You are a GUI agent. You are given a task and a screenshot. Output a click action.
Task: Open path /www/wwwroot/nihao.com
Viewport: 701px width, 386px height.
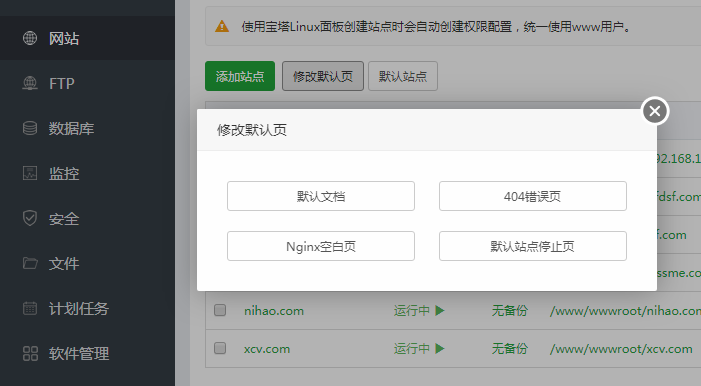pyautogui.click(x=625, y=311)
